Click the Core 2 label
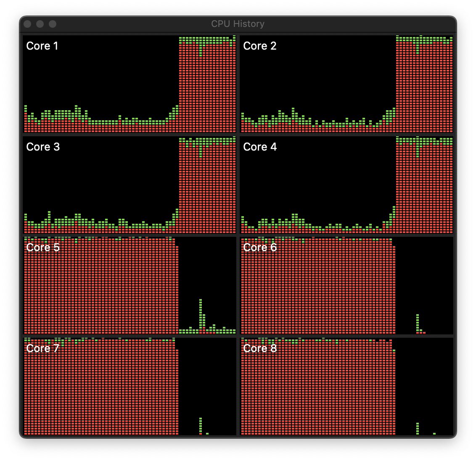 pyautogui.click(x=259, y=46)
